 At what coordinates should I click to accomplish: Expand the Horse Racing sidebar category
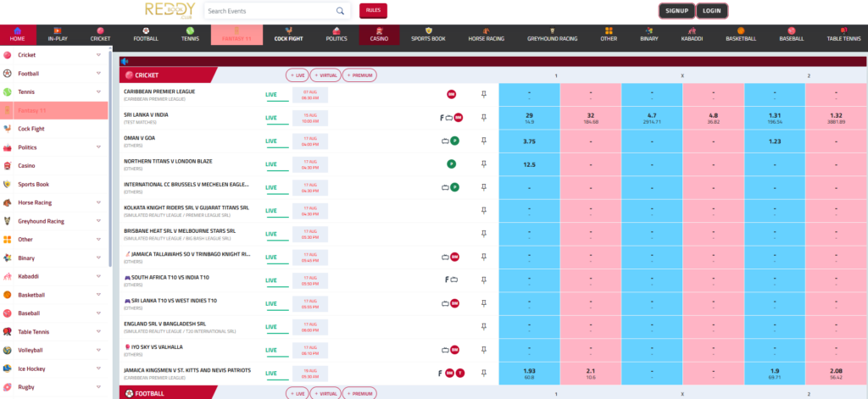(98, 202)
